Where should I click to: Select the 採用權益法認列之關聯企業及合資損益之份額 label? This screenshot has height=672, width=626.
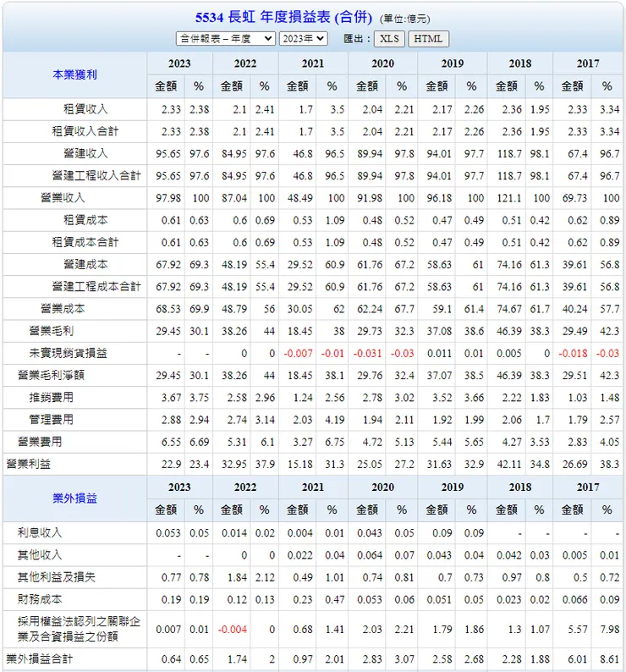click(x=80, y=629)
